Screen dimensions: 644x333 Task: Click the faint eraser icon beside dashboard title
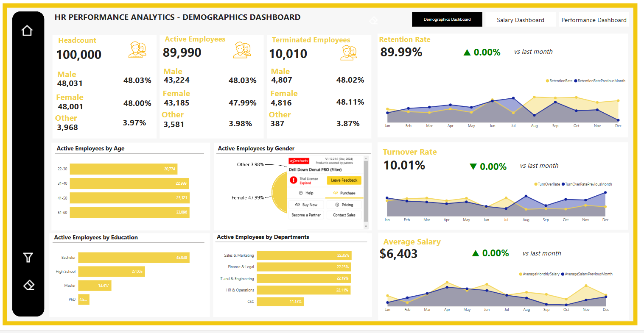pos(373,20)
